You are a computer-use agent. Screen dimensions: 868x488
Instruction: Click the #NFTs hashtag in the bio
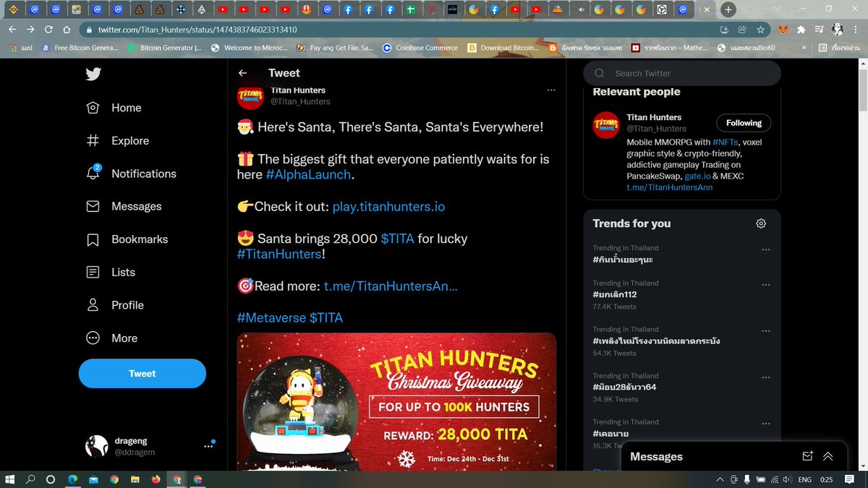726,142
